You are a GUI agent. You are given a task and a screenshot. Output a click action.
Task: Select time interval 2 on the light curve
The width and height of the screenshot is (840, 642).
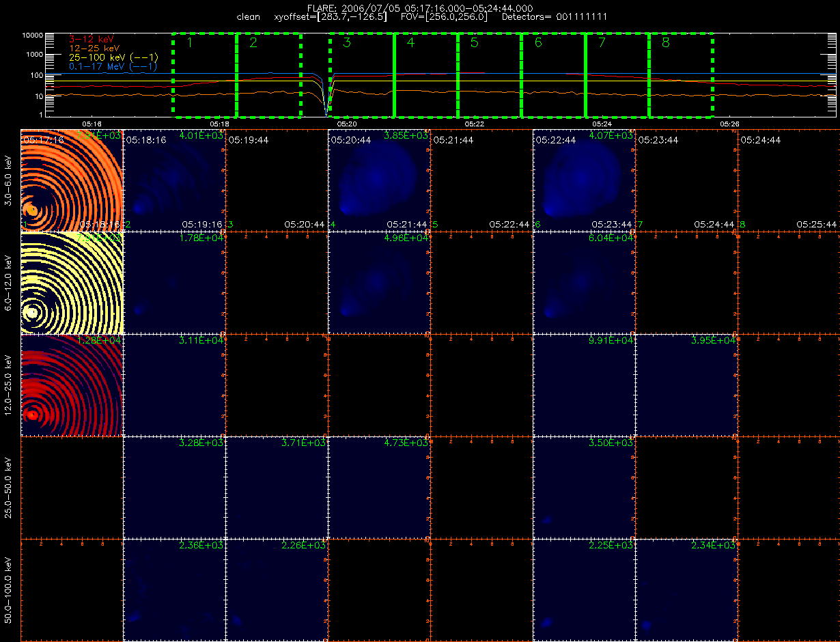[269, 74]
